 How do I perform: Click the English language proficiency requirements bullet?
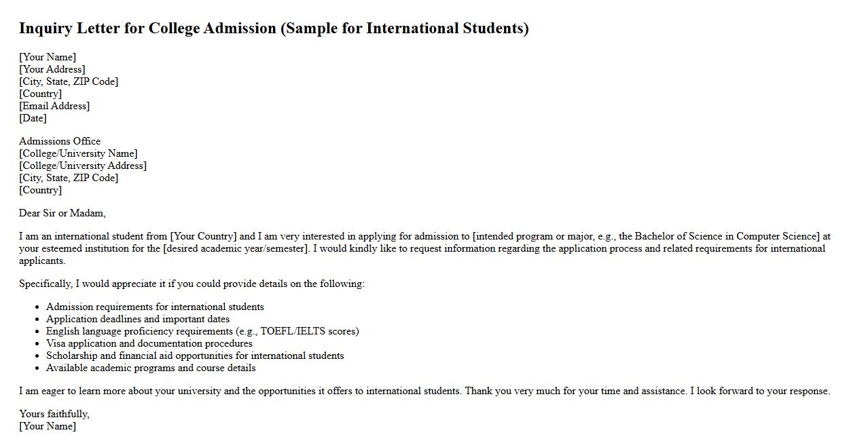click(x=202, y=331)
